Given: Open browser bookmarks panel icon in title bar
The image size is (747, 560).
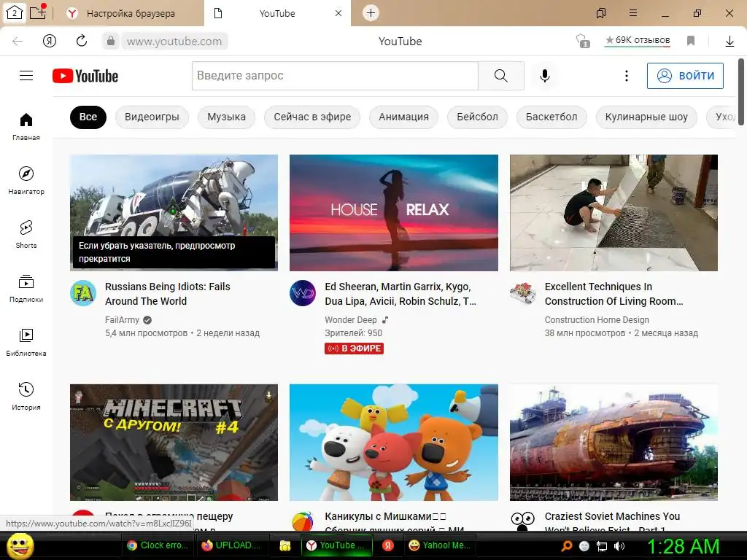Looking at the screenshot, I should click(x=601, y=13).
